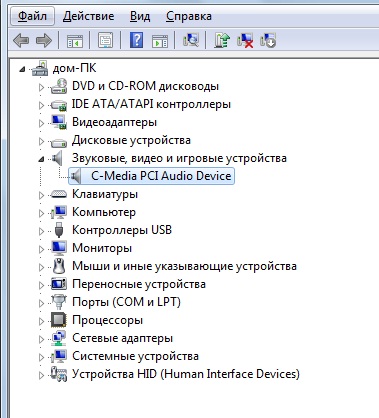Click the Update driver software icon
The height and width of the screenshot is (418, 379).
click(222, 40)
